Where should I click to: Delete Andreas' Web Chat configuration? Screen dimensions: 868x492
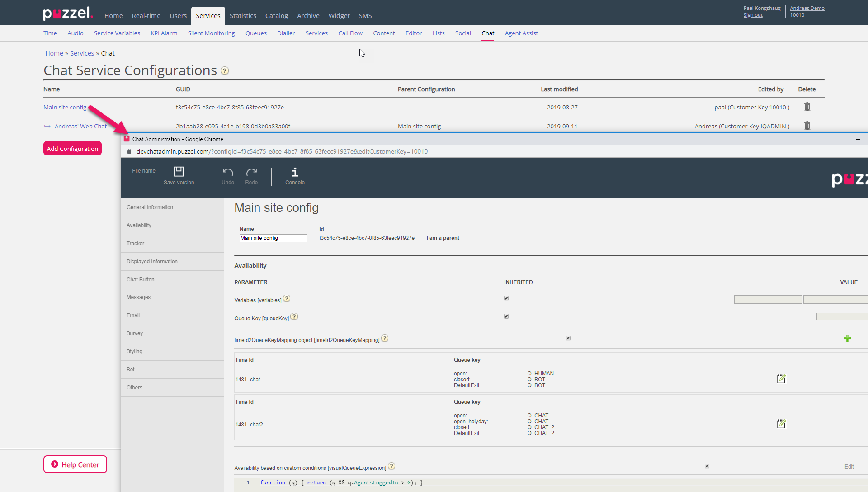pyautogui.click(x=807, y=126)
